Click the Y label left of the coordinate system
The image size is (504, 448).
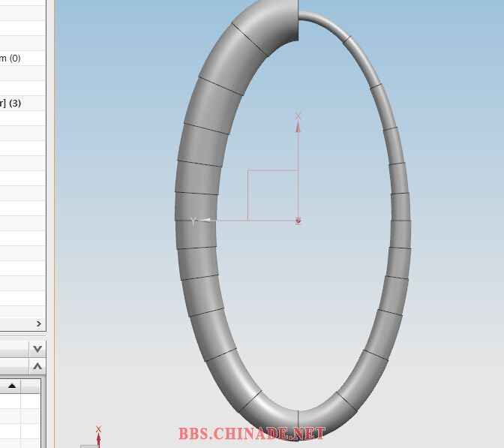[x=193, y=221]
